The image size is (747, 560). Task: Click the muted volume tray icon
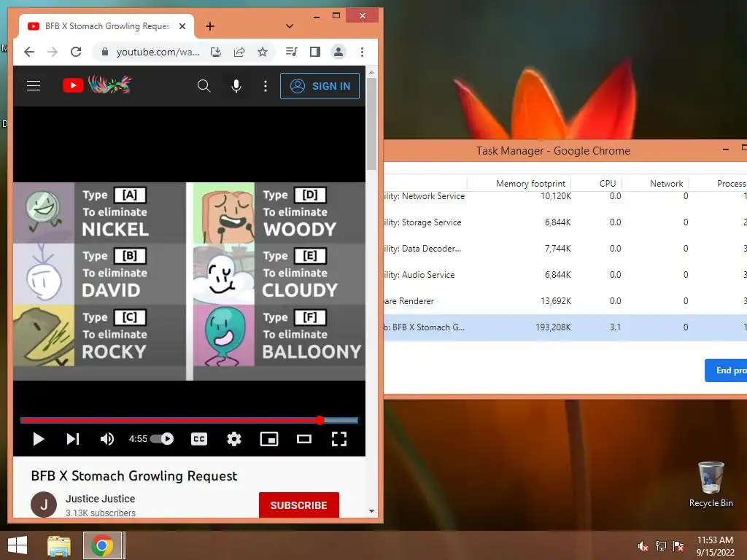643,546
